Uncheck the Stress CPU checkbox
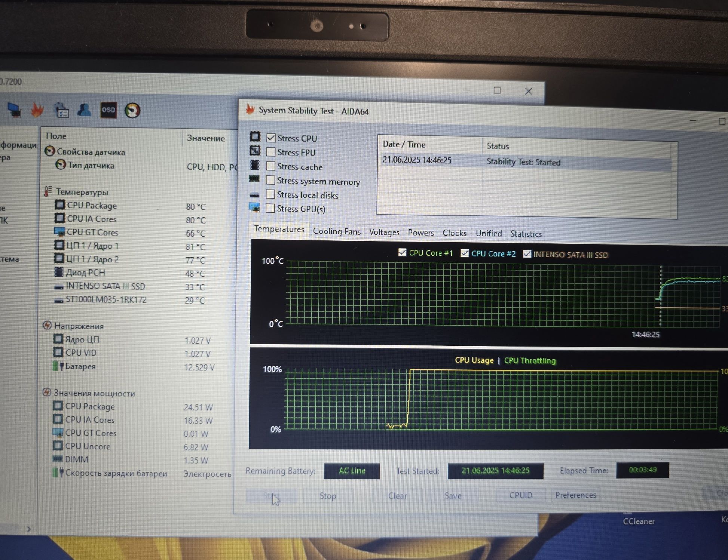Screen dimensions: 728x560 pos(271,138)
